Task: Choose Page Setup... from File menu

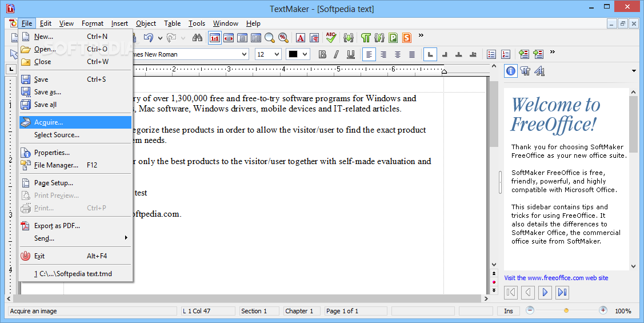Action: [75, 183]
